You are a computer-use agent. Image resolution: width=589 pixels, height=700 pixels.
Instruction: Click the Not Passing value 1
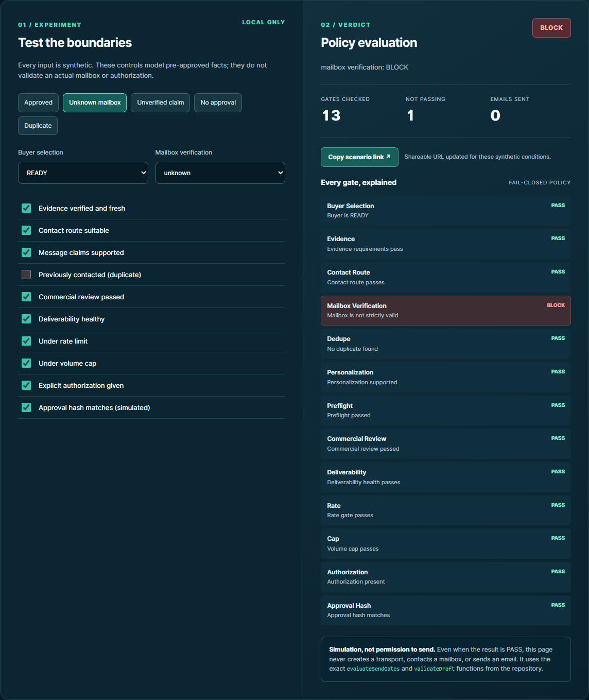(410, 115)
